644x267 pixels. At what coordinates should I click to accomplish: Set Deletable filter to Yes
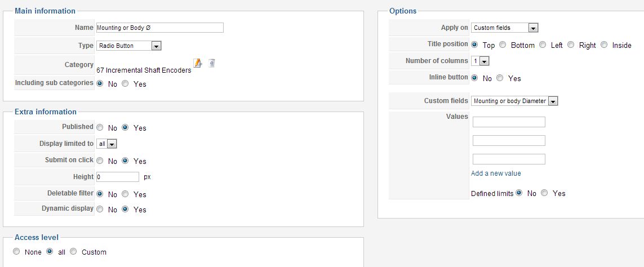coord(125,194)
